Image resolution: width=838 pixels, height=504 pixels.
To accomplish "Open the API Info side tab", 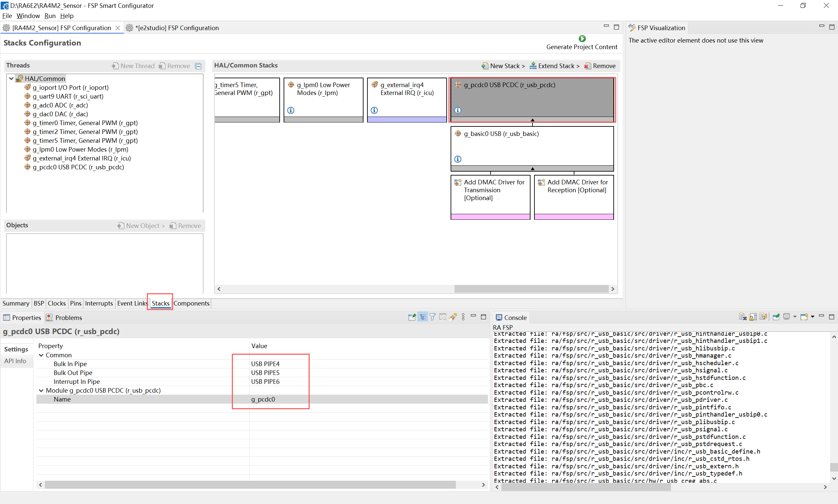I will (x=15, y=361).
